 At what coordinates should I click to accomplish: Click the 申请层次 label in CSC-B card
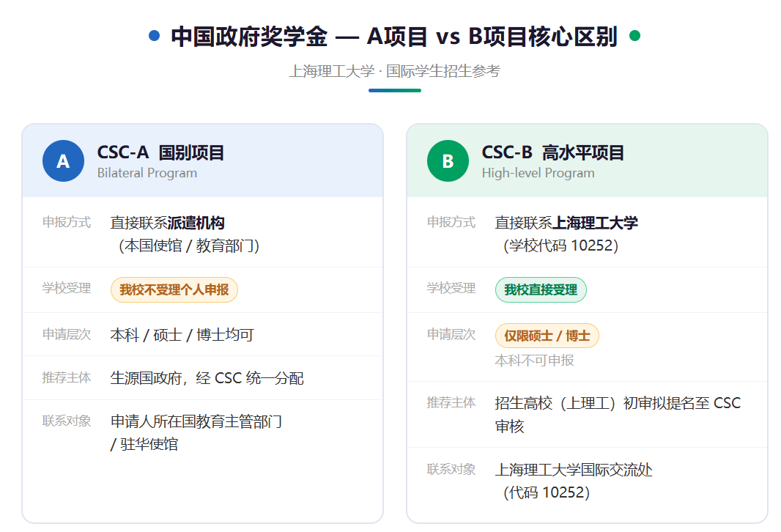click(451, 334)
